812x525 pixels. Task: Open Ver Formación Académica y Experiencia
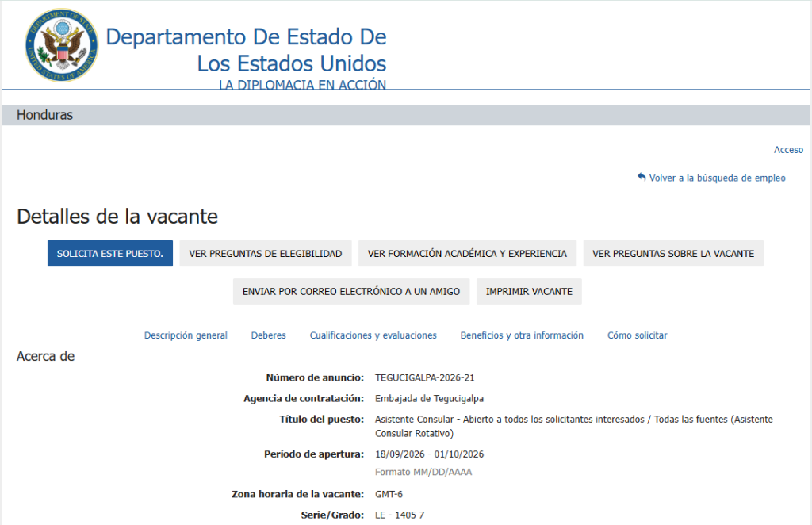click(x=467, y=253)
